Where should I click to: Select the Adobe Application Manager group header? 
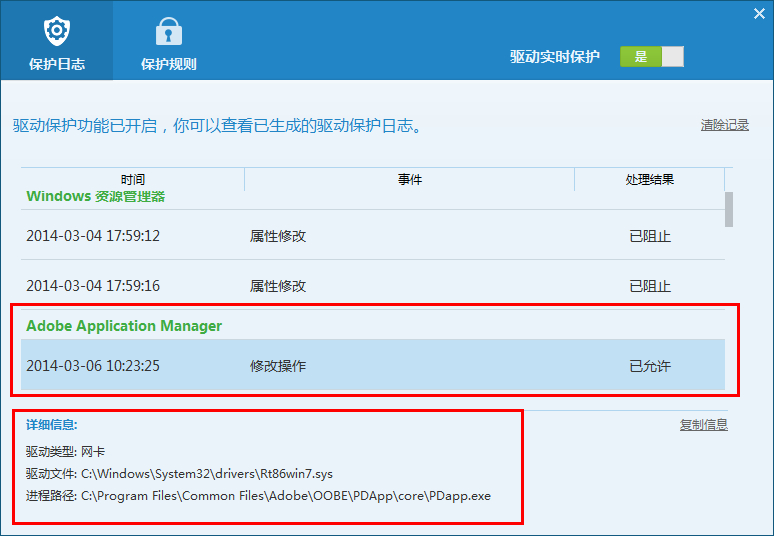coord(124,326)
